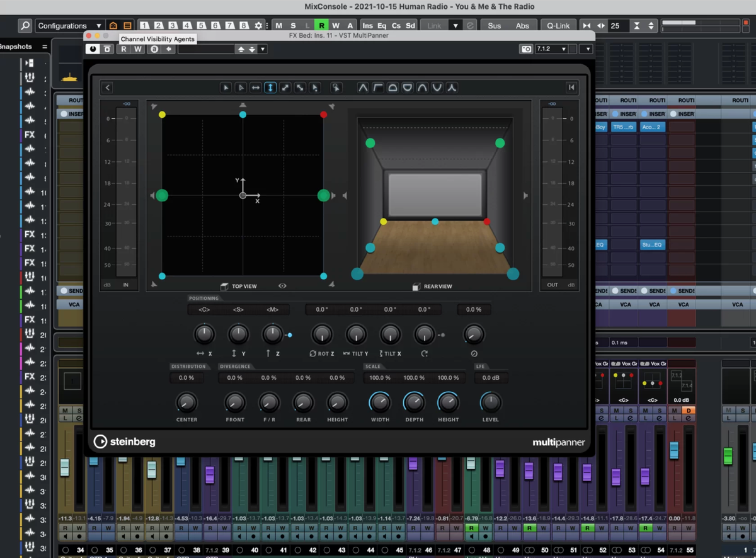Click the ROT Z knob
This screenshot has width=756, height=558.
pos(322,334)
